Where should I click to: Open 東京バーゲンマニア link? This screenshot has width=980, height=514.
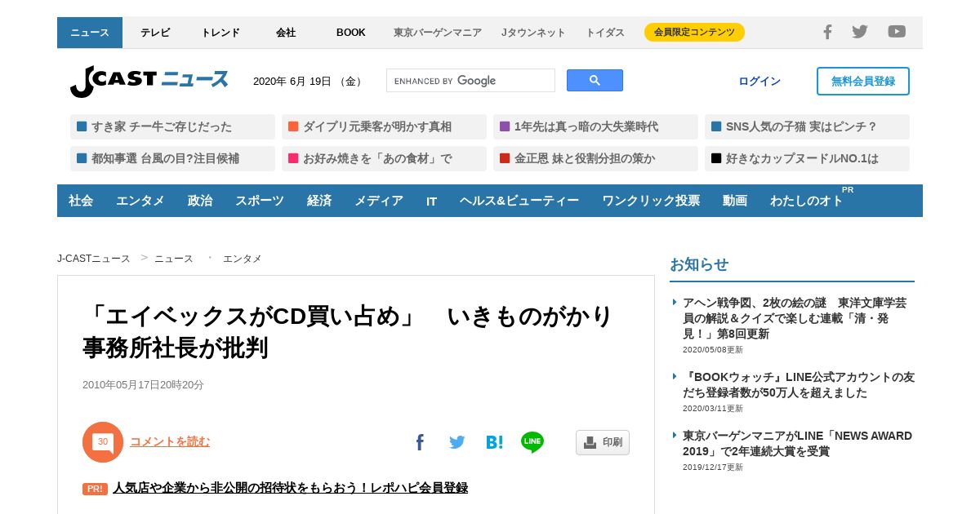coord(438,33)
